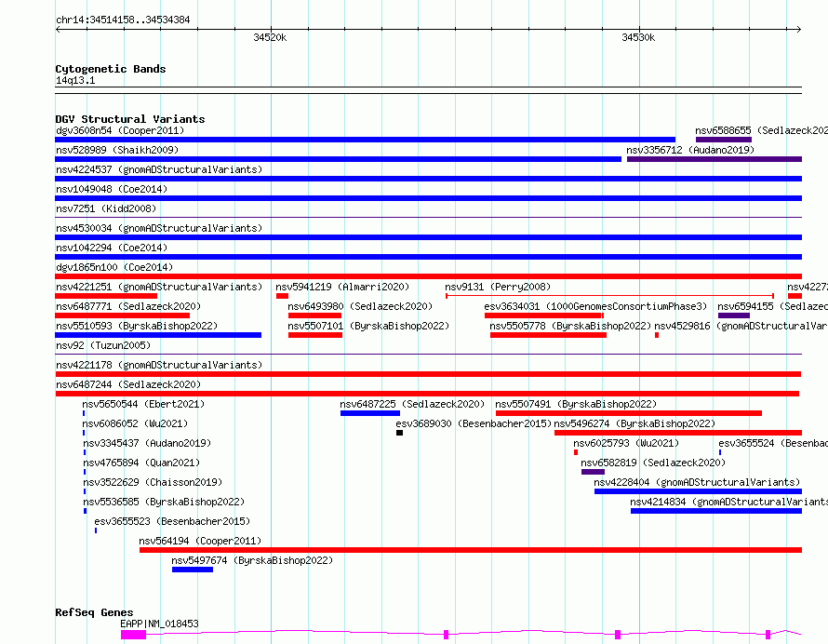Screen dimensions: 828x644
Task: Click esv3634031 1000GenomesConsortiumPhase3 label
Action: coord(595,306)
